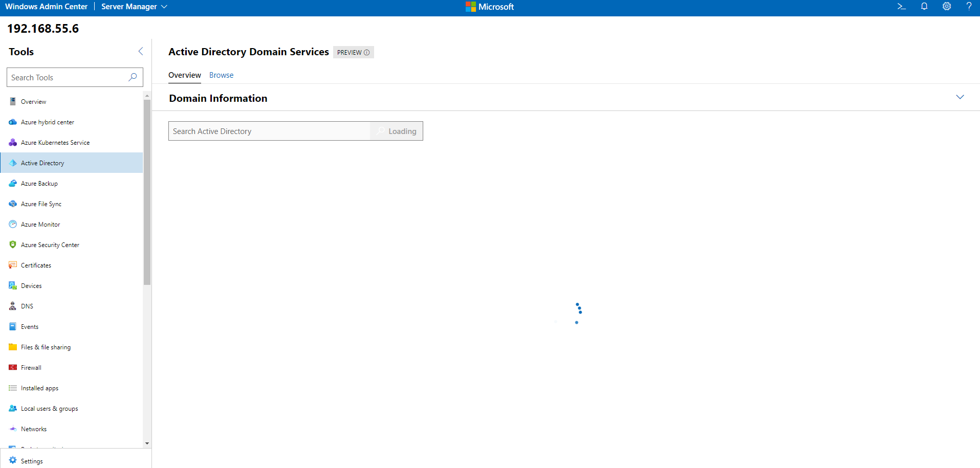The image size is (980, 468).
Task: Open the Firewall tool
Action: (31, 367)
